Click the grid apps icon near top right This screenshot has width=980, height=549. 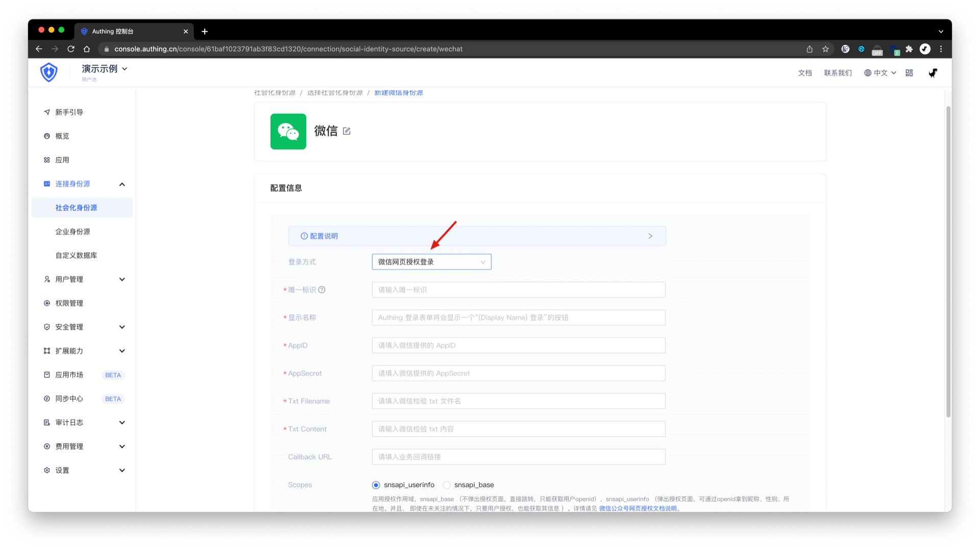[x=909, y=72]
